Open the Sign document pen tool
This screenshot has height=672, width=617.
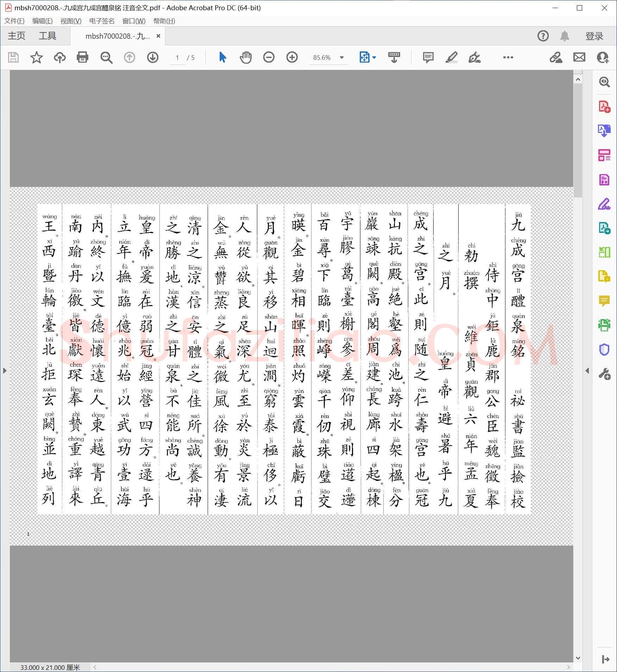pos(474,57)
